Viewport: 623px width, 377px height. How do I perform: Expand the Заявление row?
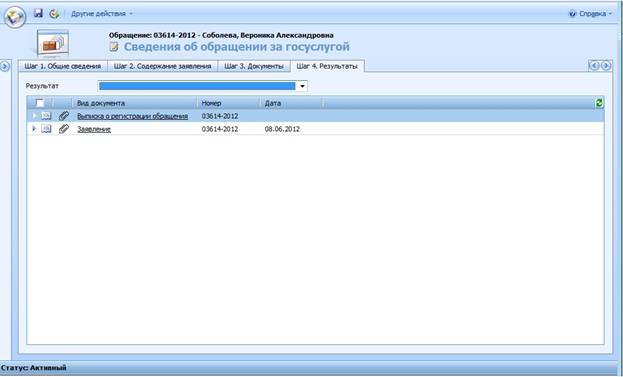click(34, 129)
